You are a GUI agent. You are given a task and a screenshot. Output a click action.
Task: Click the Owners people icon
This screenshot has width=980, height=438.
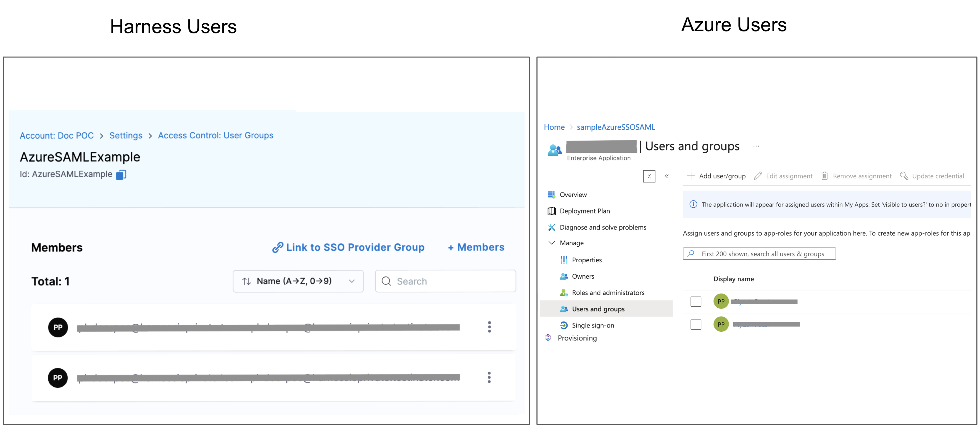(564, 276)
